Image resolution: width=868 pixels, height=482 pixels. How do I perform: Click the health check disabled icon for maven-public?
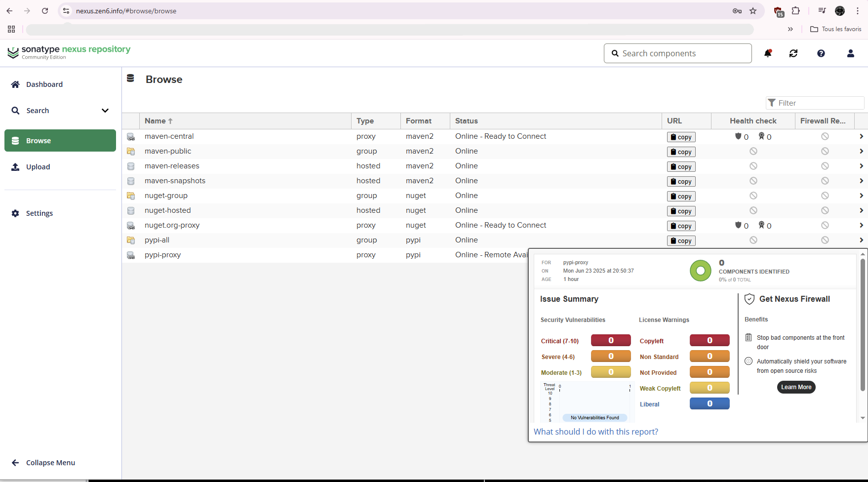[x=753, y=151]
